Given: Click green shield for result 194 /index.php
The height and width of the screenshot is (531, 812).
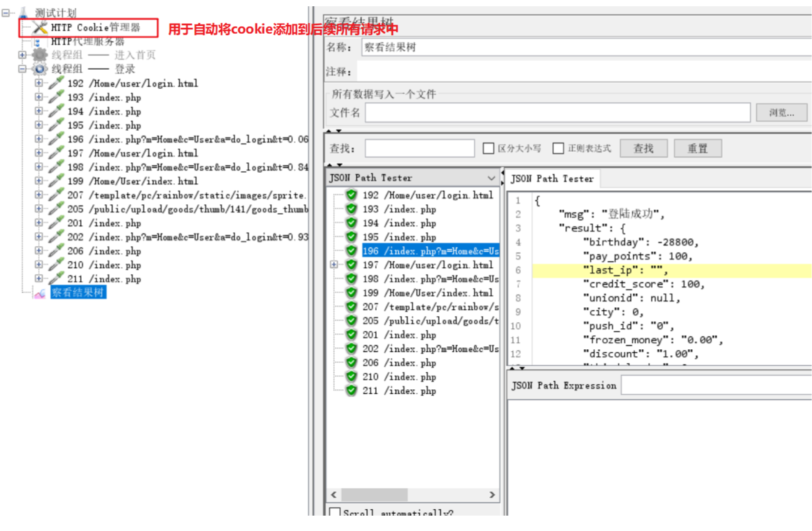Looking at the screenshot, I should coord(352,223).
